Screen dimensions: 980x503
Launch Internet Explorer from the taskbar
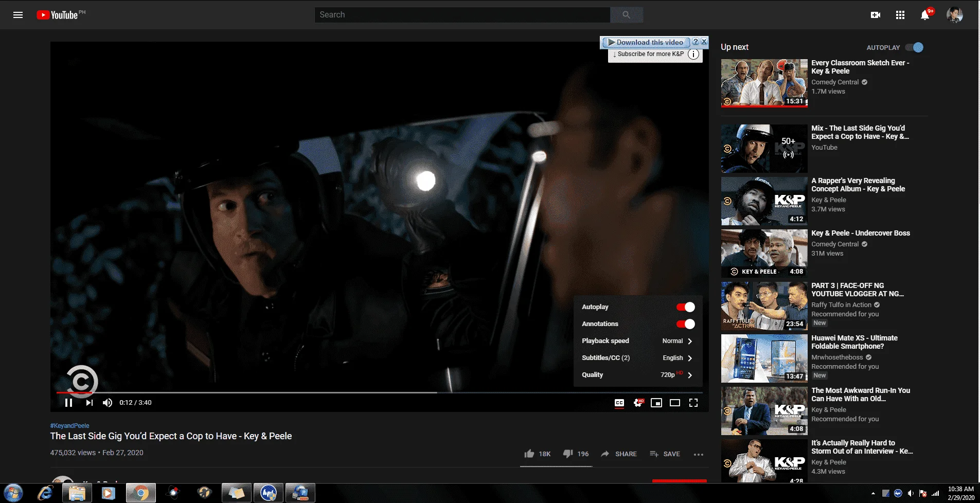[x=45, y=493]
